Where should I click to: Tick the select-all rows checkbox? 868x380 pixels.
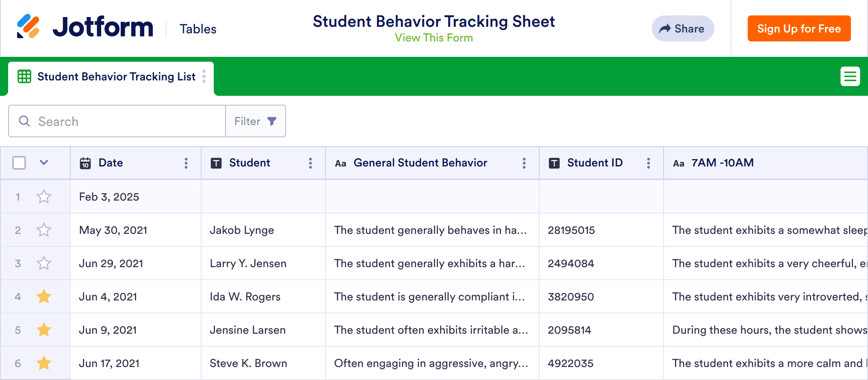(19, 163)
